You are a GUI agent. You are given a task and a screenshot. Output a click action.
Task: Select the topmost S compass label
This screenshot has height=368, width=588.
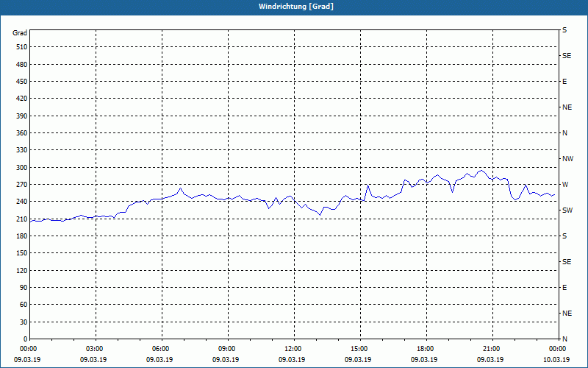click(x=564, y=30)
